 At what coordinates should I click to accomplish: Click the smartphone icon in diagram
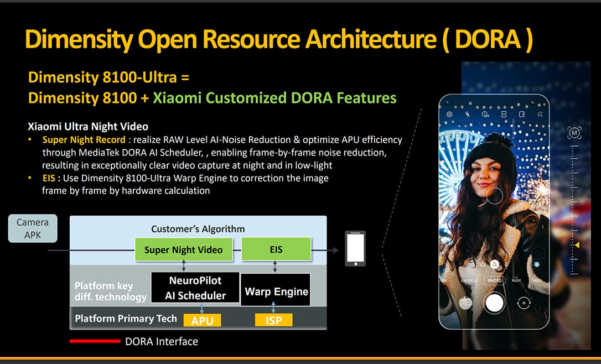pyautogui.click(x=355, y=248)
